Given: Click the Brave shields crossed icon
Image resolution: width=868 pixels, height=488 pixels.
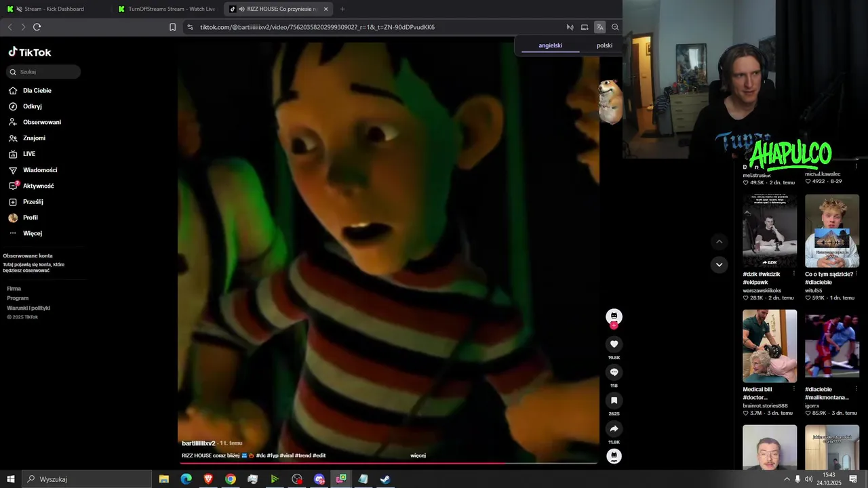Looking at the screenshot, I should 570,27.
